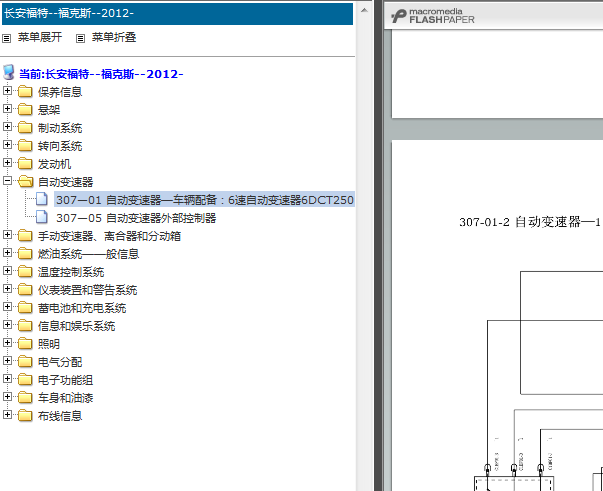This screenshot has height=491, width=603.
Task: Expand the 仪表装置和警告系统 node
Action: (7, 289)
